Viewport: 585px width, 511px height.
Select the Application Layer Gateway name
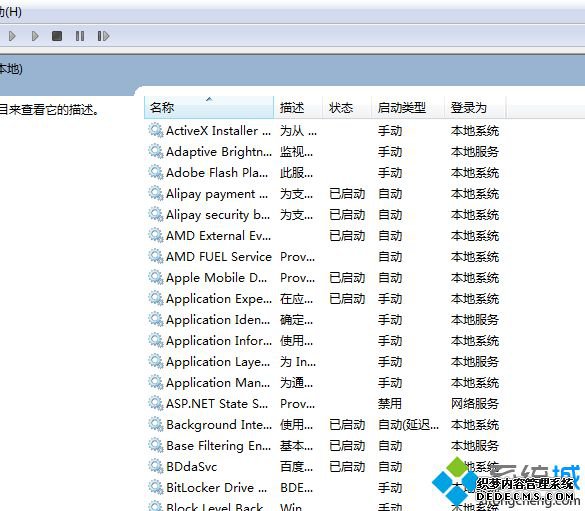point(218,362)
